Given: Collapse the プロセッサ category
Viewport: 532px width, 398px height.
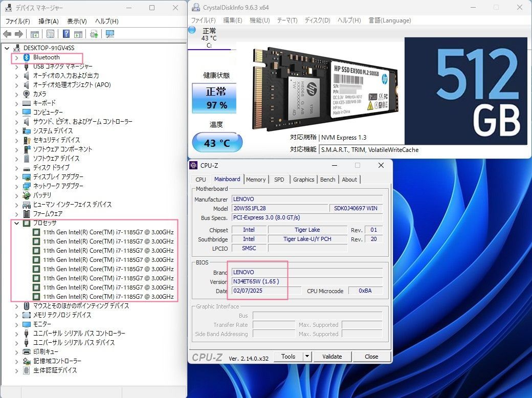Looking at the screenshot, I should [16, 223].
